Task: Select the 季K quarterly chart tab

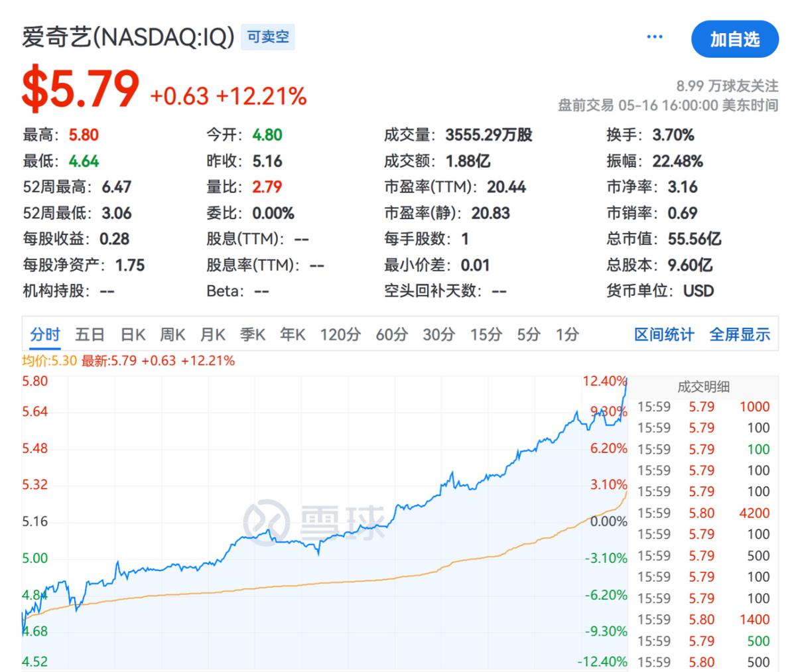Action: click(x=253, y=334)
